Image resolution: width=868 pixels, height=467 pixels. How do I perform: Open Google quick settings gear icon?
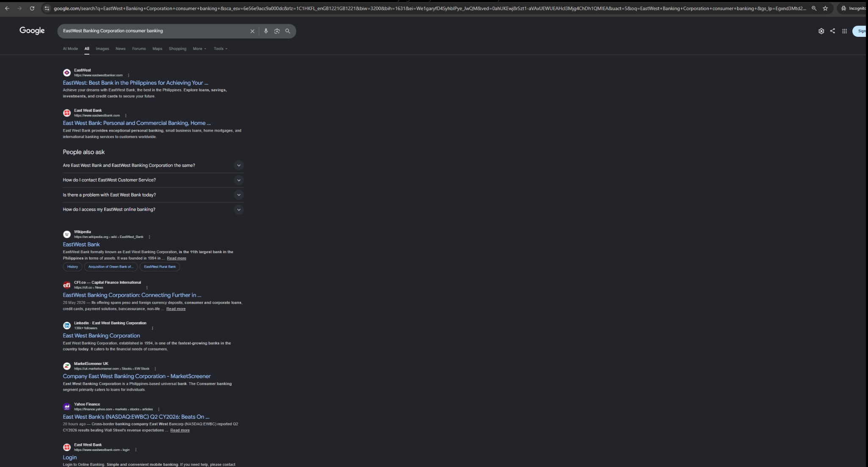pyautogui.click(x=821, y=31)
